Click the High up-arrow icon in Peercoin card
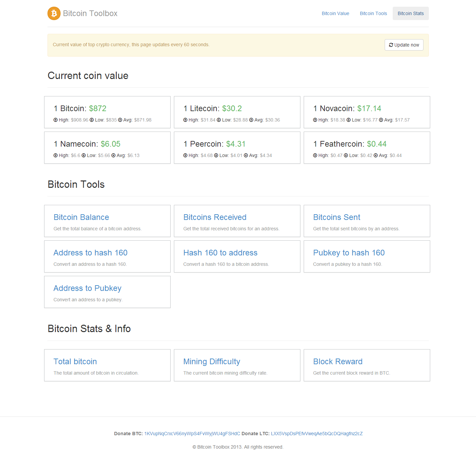The width and height of the screenshot is (476, 467). pos(185,155)
